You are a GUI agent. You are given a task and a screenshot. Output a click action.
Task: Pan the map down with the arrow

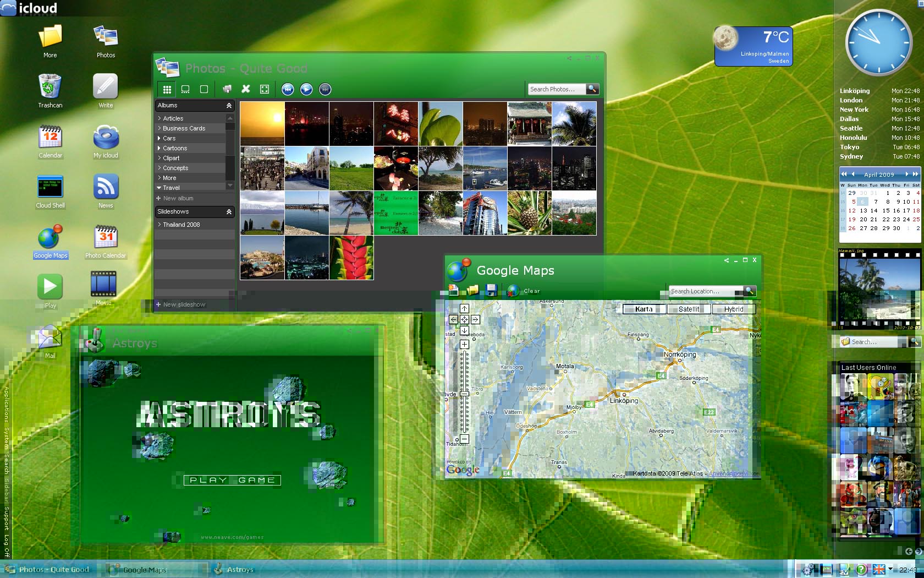tap(464, 330)
